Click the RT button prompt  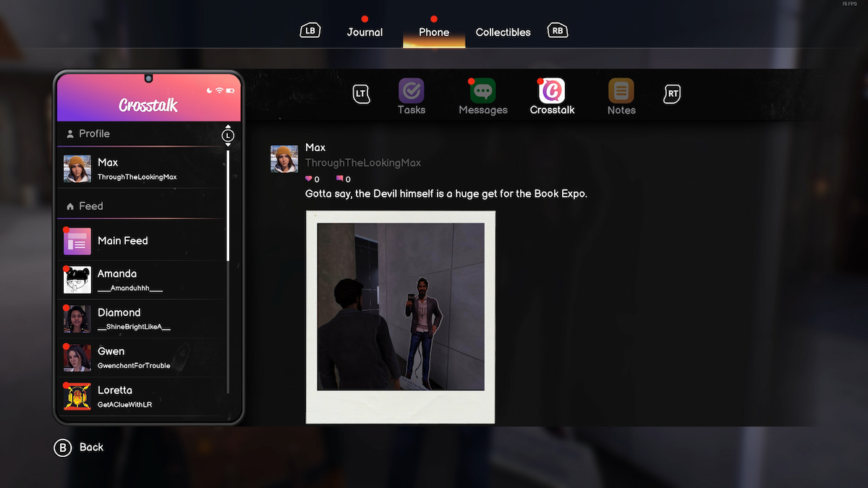point(671,93)
